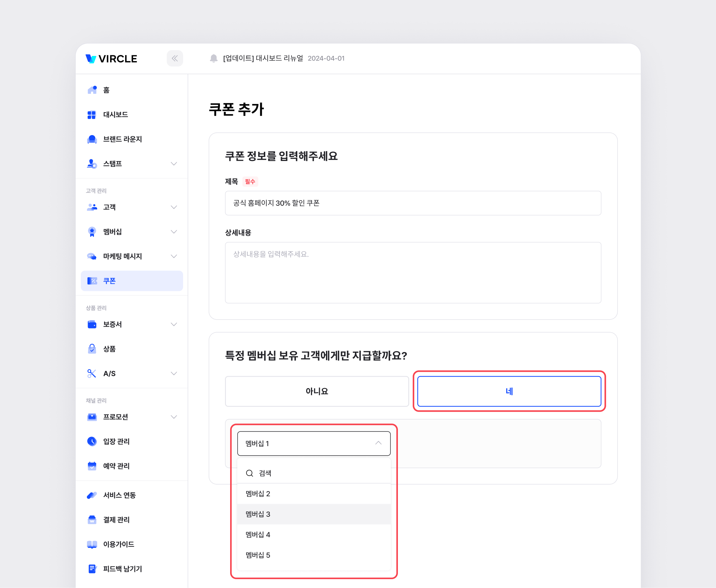Open 브랜드 라운지 sofa icon
716x588 pixels.
[x=92, y=139]
